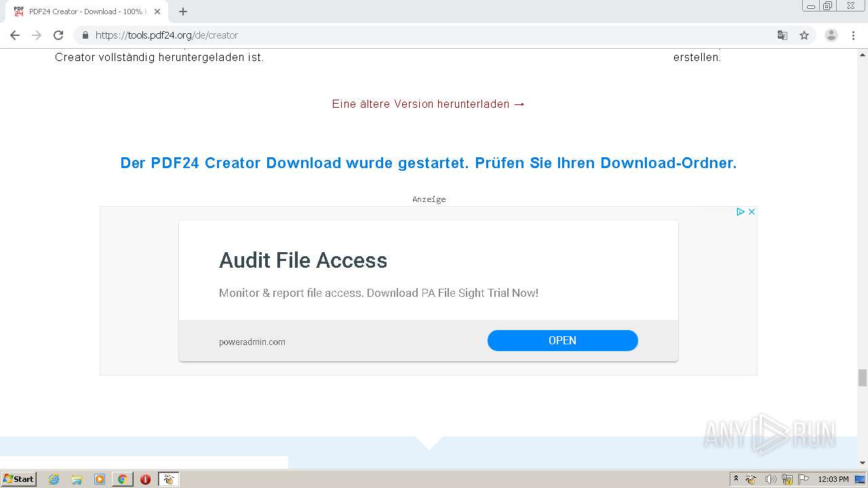Restore down the Chrome window
The height and width of the screenshot is (488, 868).
pyautogui.click(x=828, y=5)
